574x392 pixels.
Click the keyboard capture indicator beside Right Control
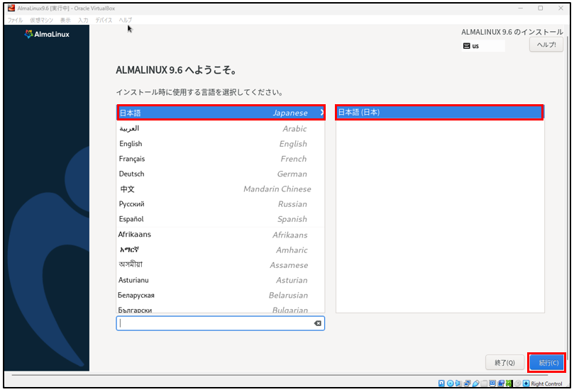click(x=526, y=383)
